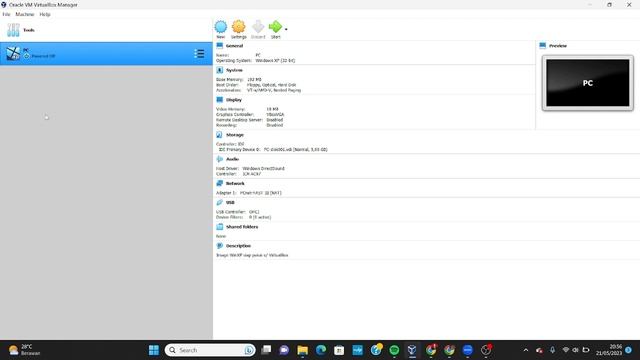Click the Shared folders section icon
Viewport: 640px width, 360px height.
(x=220, y=227)
